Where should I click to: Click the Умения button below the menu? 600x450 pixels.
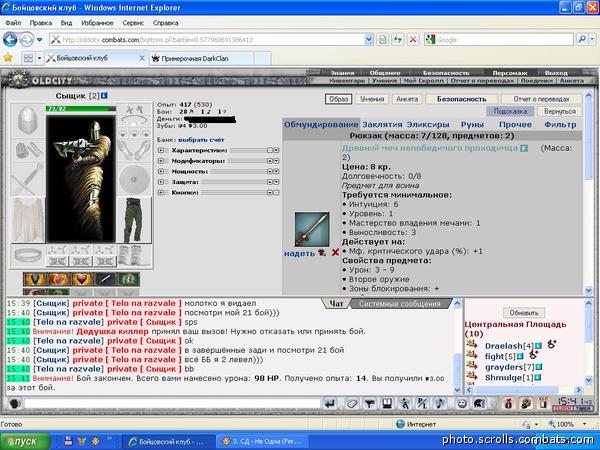372,99
